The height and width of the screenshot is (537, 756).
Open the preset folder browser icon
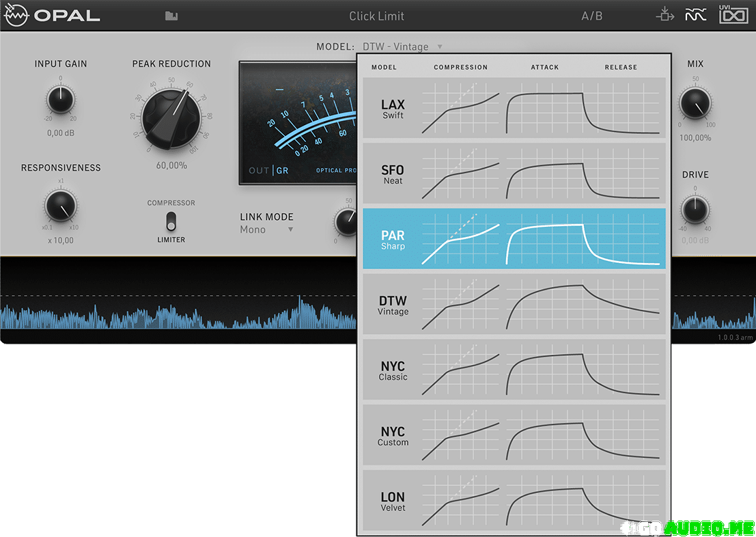[x=171, y=16]
